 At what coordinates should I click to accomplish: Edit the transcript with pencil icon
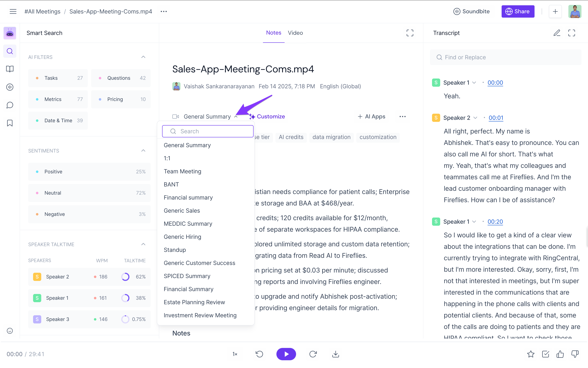click(557, 33)
